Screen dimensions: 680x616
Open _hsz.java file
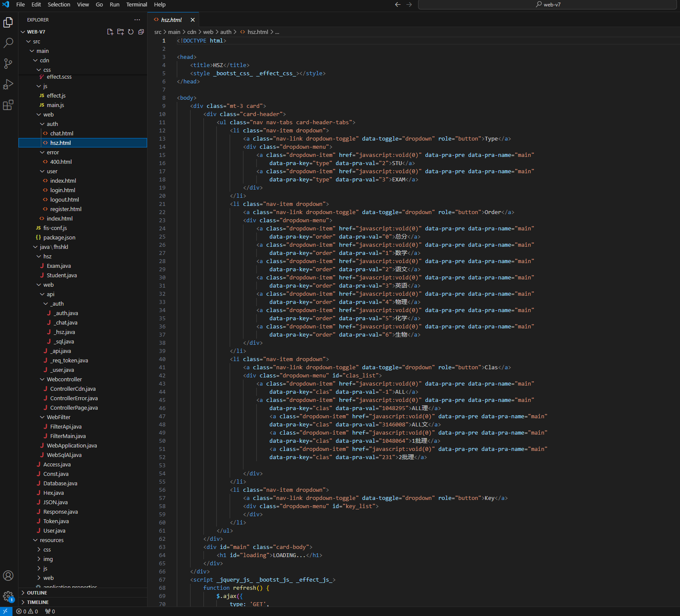(x=83, y=332)
